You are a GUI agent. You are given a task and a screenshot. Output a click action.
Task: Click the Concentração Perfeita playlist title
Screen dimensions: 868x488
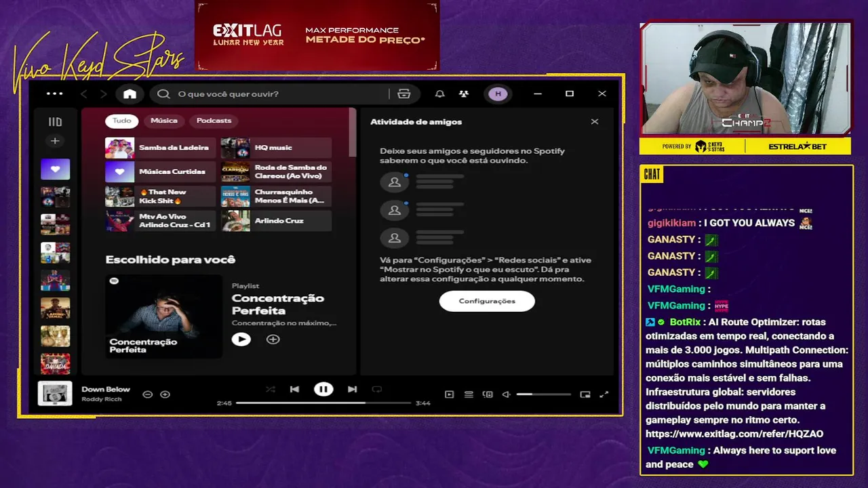coord(278,304)
